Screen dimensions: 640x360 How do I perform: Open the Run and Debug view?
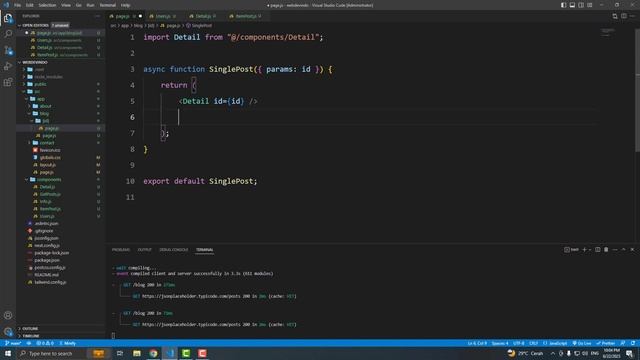pos(8,66)
